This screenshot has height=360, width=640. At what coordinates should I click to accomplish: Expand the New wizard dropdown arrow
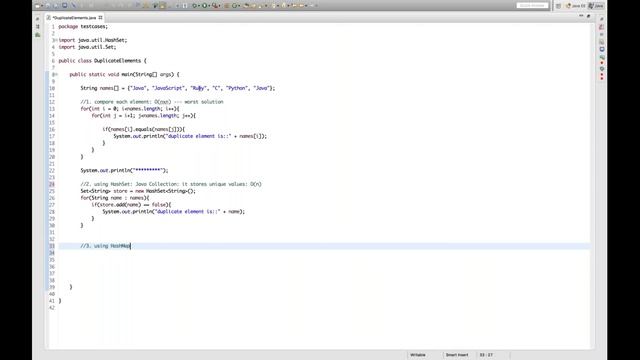pyautogui.click(x=42, y=6)
